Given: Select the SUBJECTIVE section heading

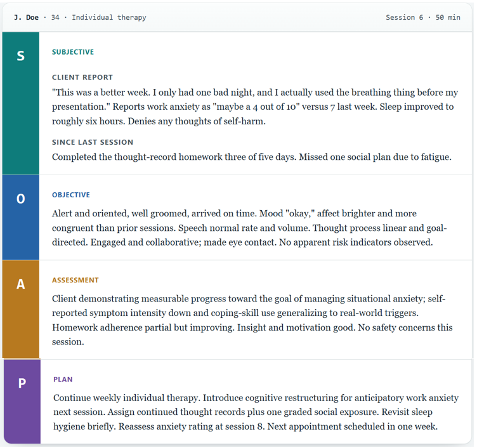Looking at the screenshot, I should (73, 52).
